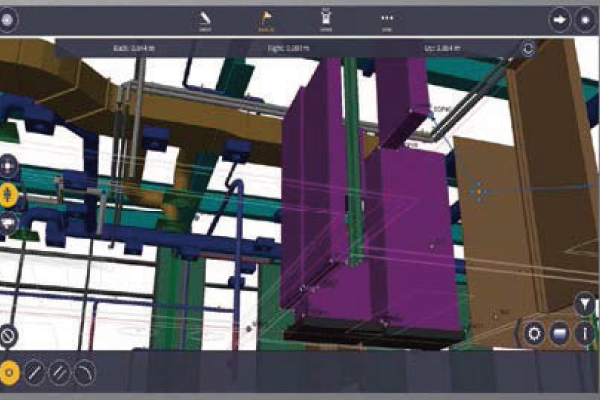Expand the filter funnel options

(x=585, y=303)
